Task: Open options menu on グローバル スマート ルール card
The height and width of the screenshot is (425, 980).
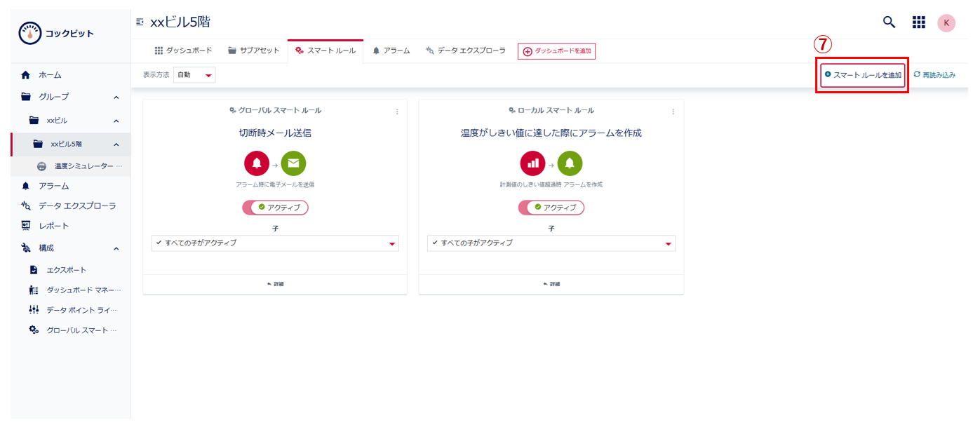Action: pyautogui.click(x=397, y=112)
